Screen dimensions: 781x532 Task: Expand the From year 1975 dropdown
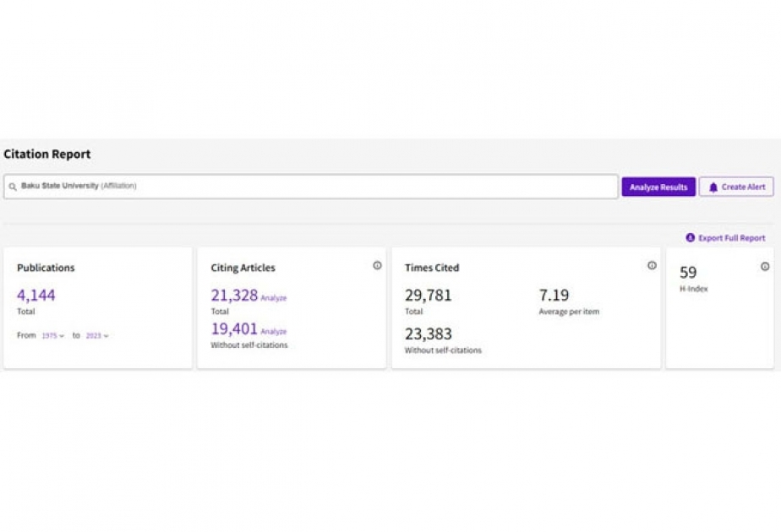tap(52, 336)
